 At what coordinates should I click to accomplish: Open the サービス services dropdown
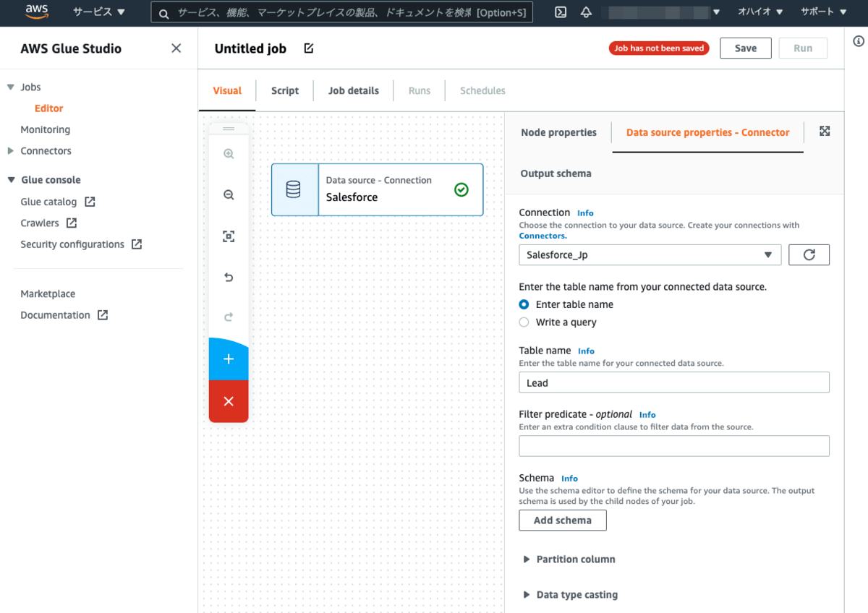click(x=99, y=12)
